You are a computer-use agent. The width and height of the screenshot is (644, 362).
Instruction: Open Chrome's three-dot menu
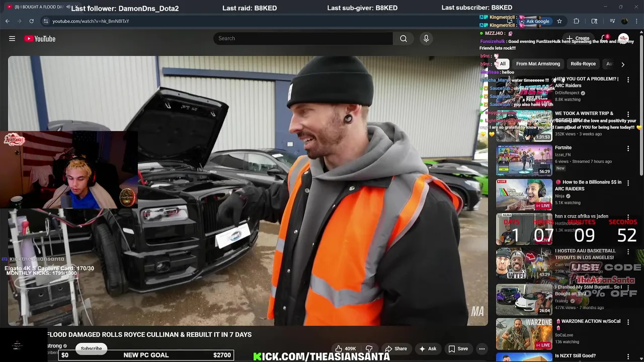pos(637,21)
